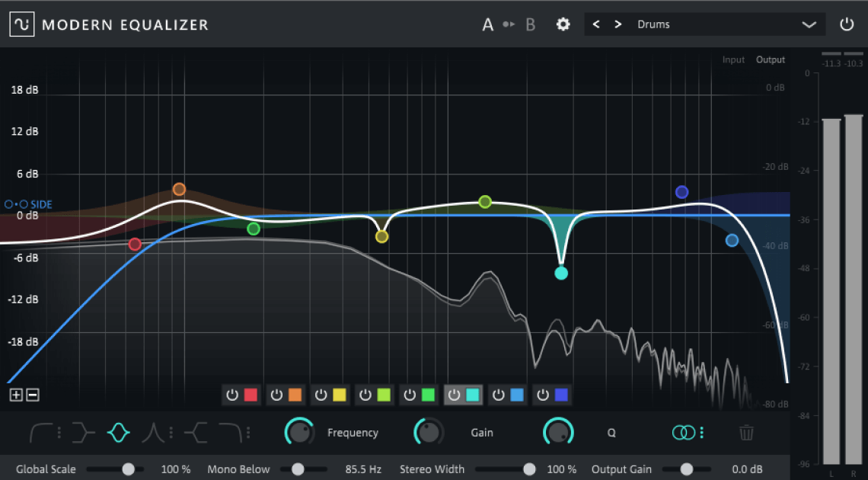The width and height of the screenshot is (868, 480).
Task: Delete the selected band with trash icon
Action: click(x=746, y=433)
